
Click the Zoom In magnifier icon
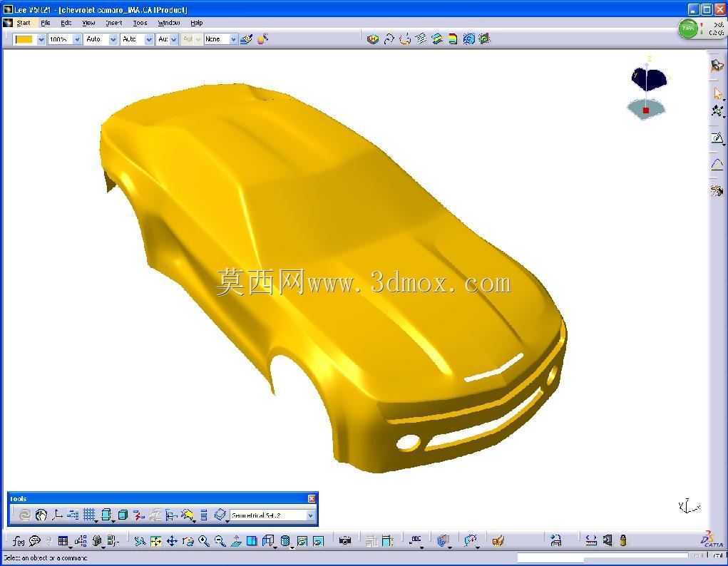point(204,541)
